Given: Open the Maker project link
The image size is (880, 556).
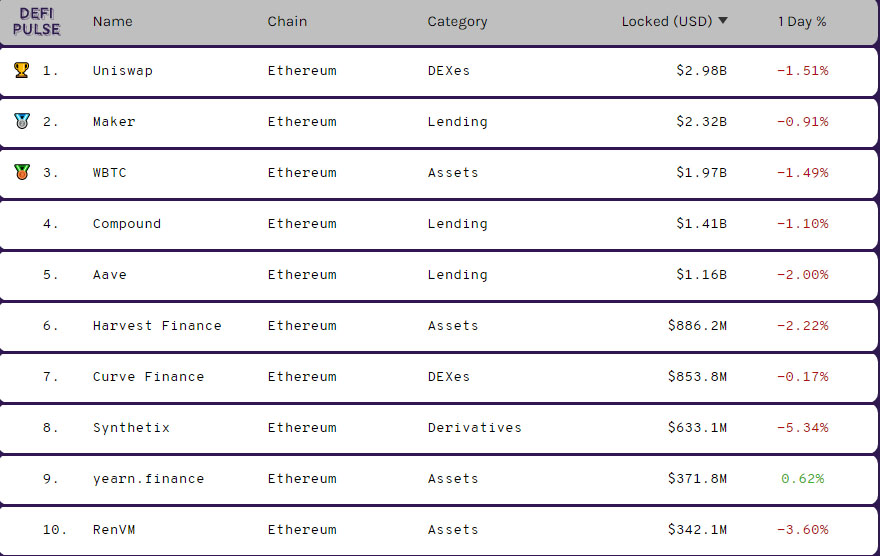Looking at the screenshot, I should pyautogui.click(x=113, y=122).
